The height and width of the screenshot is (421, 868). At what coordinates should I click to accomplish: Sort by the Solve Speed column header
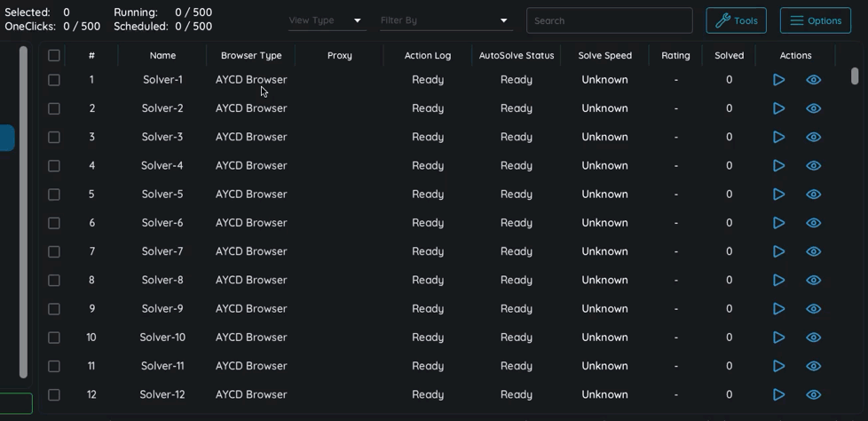(x=604, y=55)
